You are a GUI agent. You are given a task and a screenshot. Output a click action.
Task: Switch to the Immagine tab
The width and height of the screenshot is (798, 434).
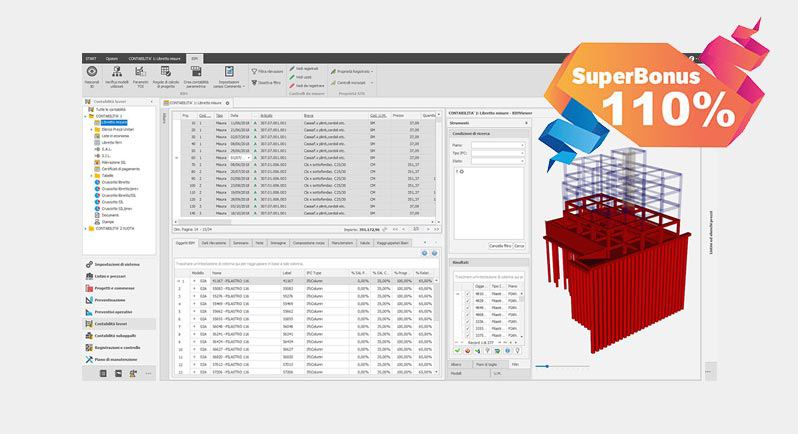click(278, 243)
